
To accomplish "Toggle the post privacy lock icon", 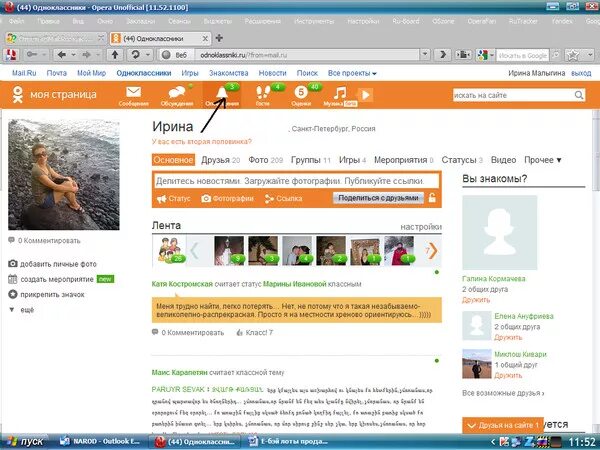I will [432, 197].
